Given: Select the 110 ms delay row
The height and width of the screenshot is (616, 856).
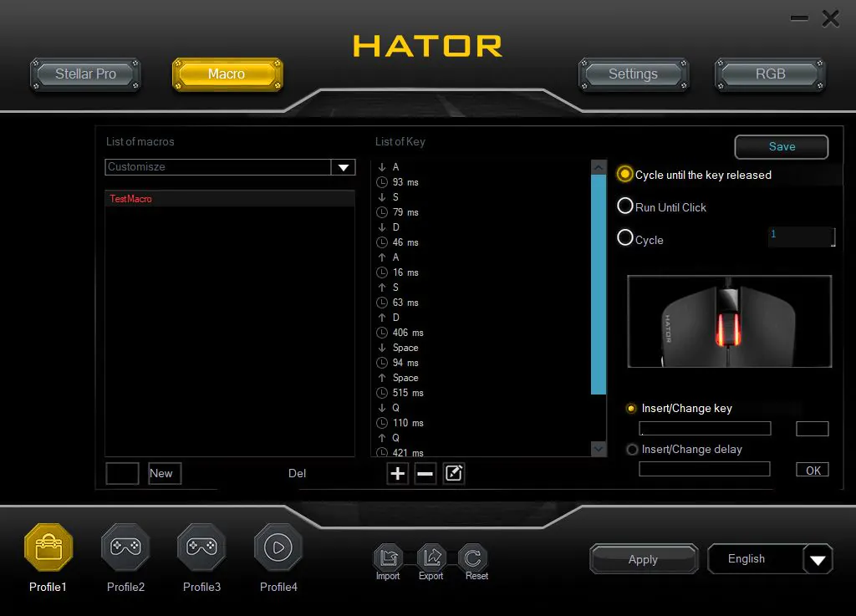Looking at the screenshot, I should coord(482,423).
